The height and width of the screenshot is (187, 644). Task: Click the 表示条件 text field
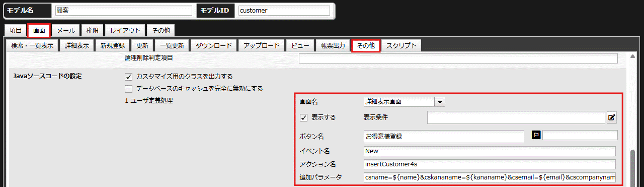516,117
